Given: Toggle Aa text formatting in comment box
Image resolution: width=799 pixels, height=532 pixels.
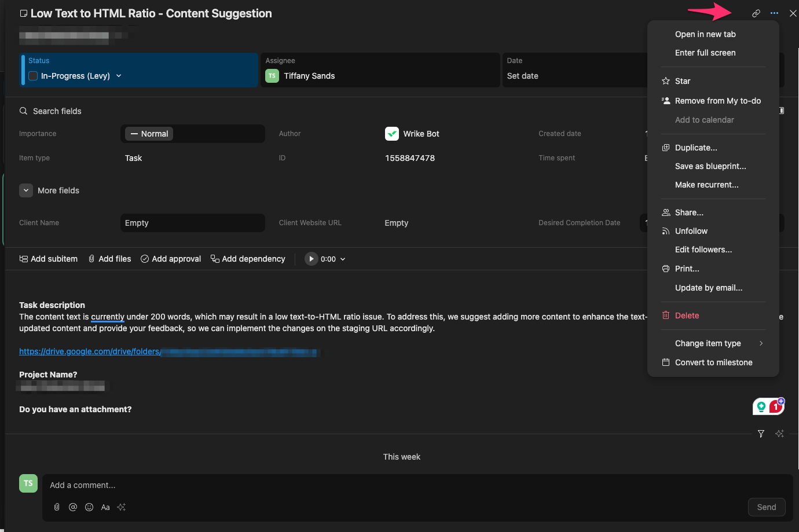Looking at the screenshot, I should [x=105, y=507].
